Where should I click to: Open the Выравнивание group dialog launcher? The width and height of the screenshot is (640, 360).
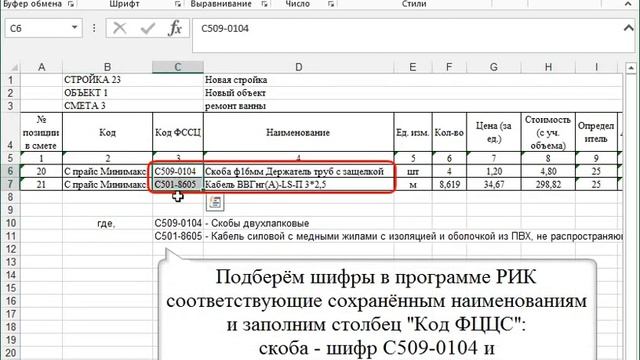pyautogui.click(x=264, y=4)
